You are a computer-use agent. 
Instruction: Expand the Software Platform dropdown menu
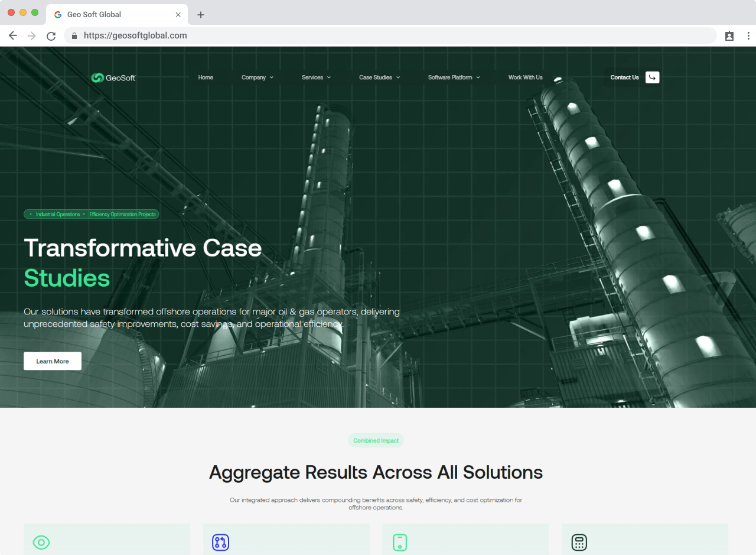pyautogui.click(x=454, y=77)
